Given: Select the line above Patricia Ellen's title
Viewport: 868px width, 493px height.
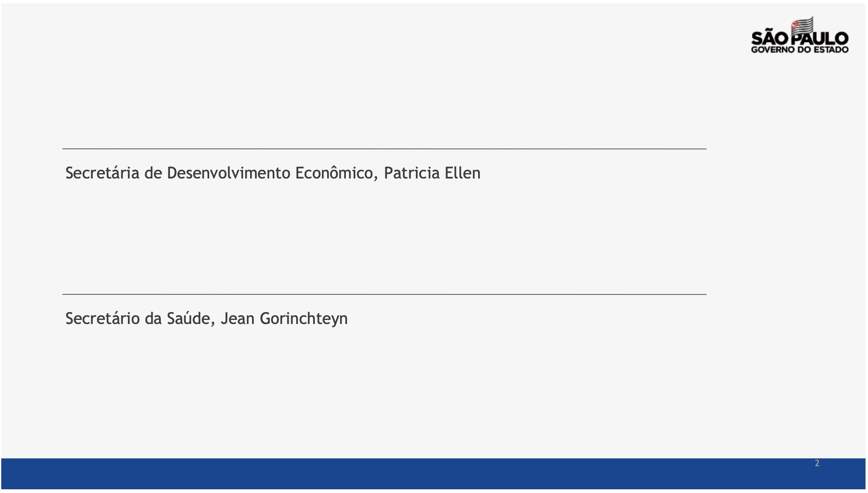Looking at the screenshot, I should pyautogui.click(x=384, y=149).
